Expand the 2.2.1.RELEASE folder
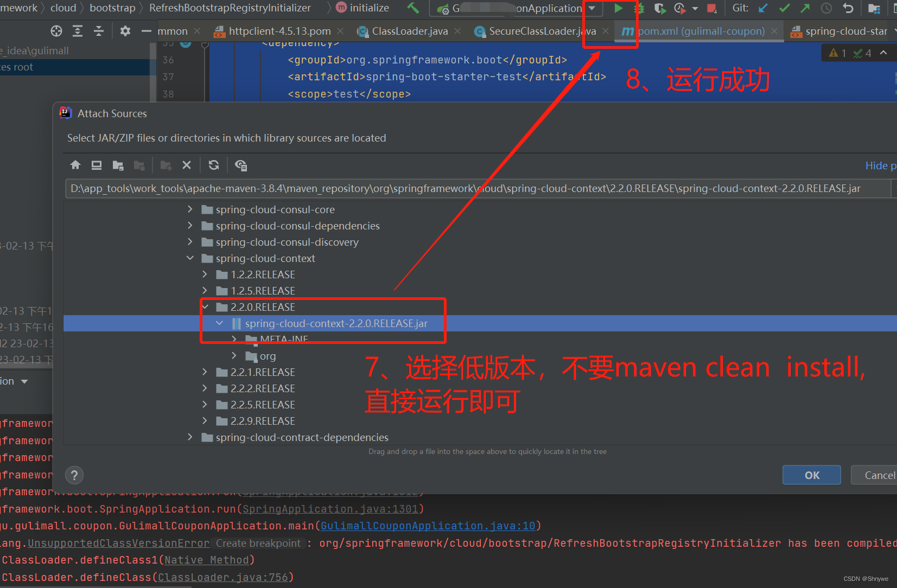 click(x=205, y=372)
